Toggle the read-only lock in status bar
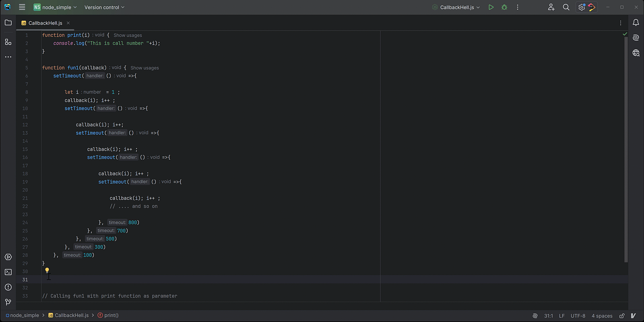 tap(622, 316)
